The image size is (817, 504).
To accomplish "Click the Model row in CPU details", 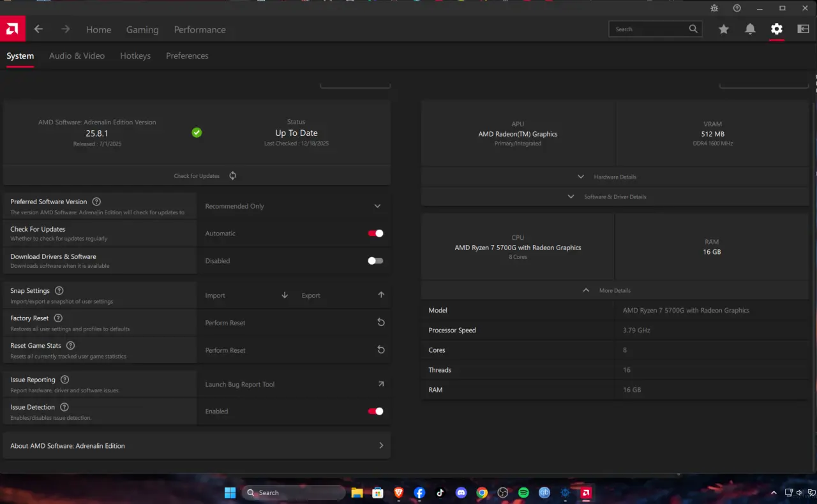I will (615, 310).
